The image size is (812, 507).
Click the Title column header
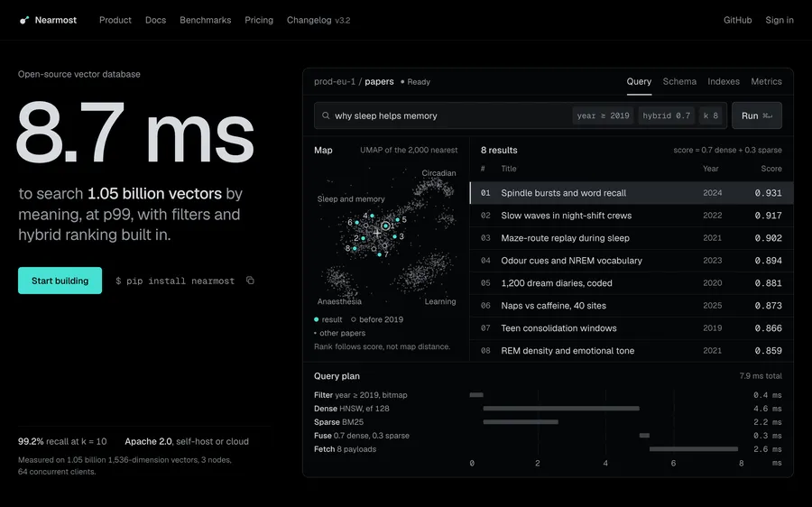coord(509,169)
